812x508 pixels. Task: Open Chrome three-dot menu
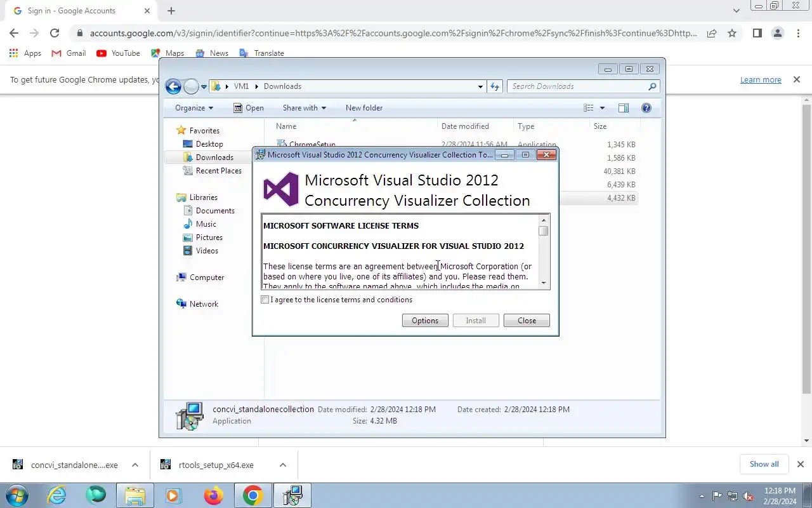point(798,33)
